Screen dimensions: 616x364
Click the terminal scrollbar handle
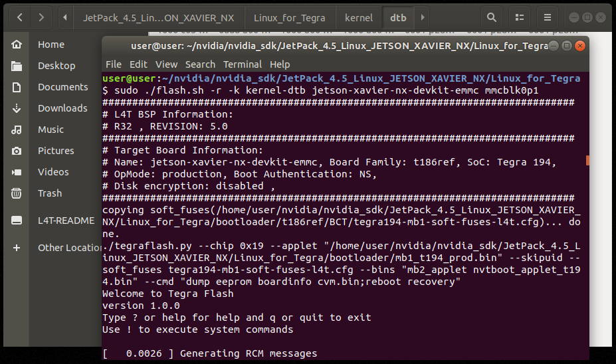(x=587, y=160)
